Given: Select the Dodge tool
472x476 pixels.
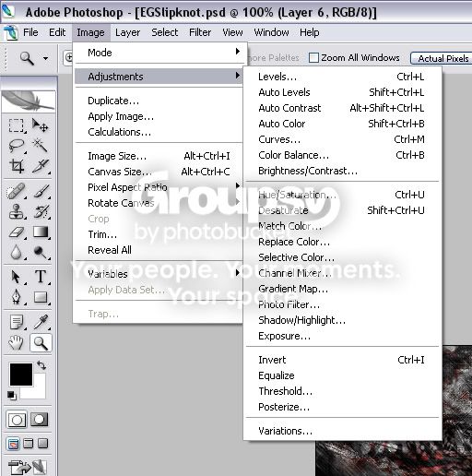Looking at the screenshot, I should point(41,253).
